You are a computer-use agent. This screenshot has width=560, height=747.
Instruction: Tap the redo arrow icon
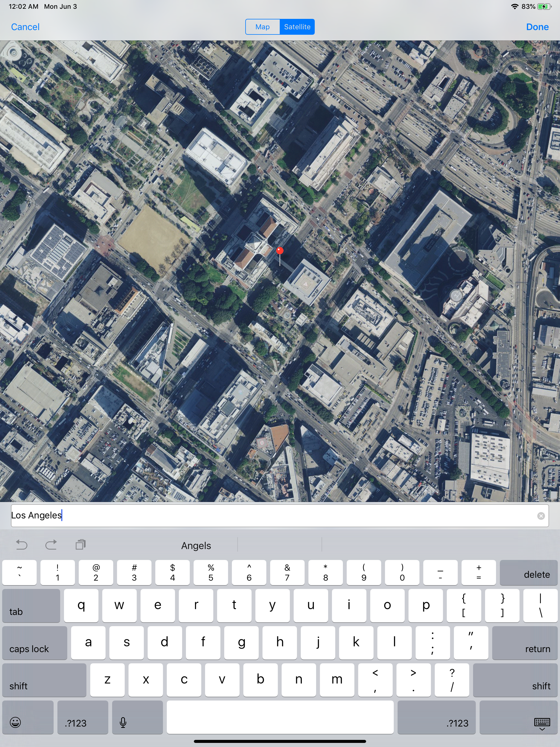coord(51,545)
